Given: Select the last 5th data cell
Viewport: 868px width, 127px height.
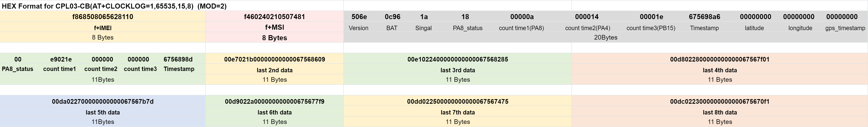Looking at the screenshot, I should pyautogui.click(x=103, y=112).
